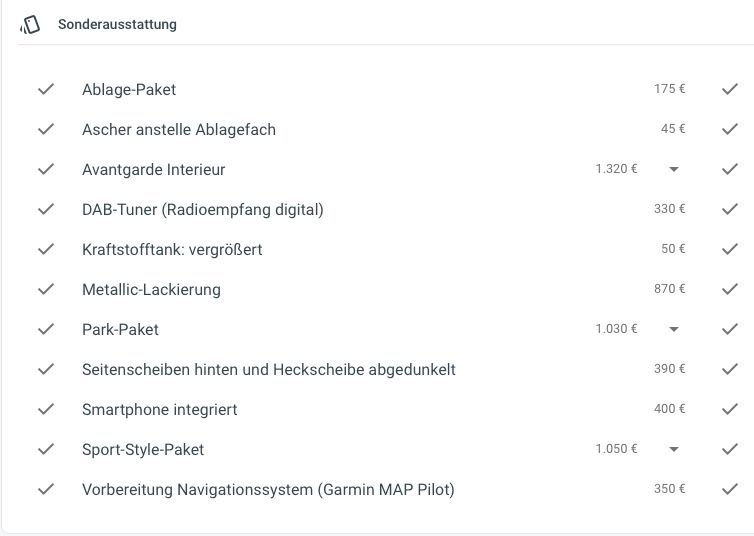Viewport: 754px width, 536px height.
Task: Click left checkmark beside Metallic-Lackierung
Action: point(46,289)
